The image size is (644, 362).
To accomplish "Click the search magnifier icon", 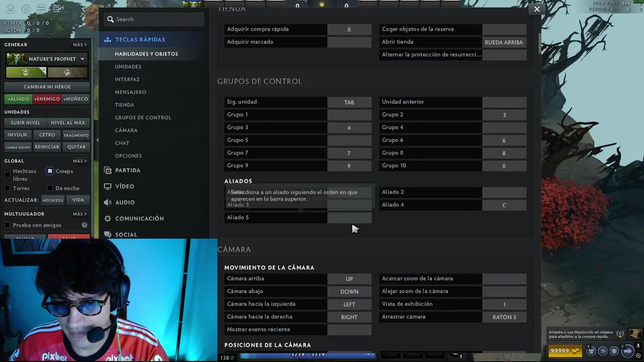I will (111, 19).
